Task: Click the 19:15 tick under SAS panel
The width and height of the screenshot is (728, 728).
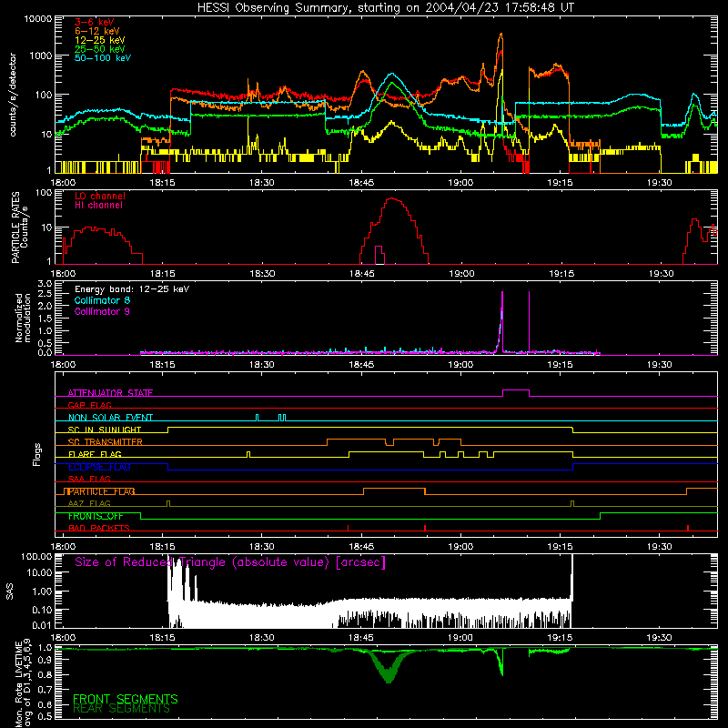Action: (560, 638)
